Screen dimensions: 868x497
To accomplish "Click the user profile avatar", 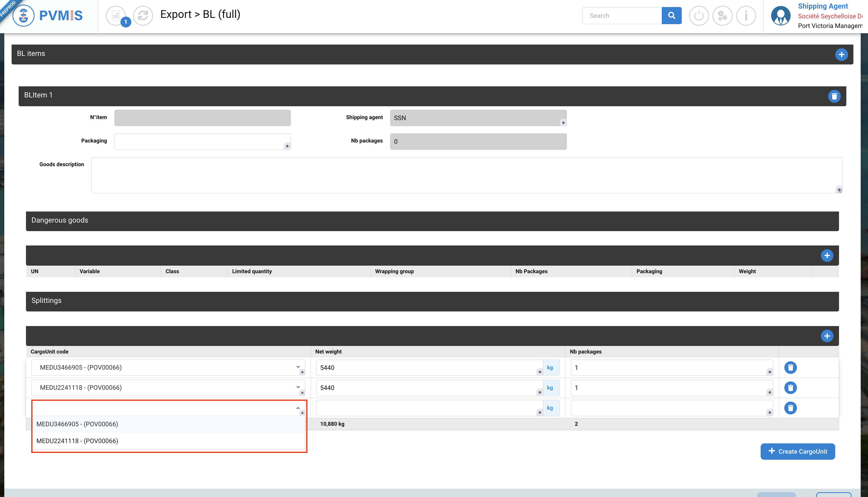I will click(x=780, y=16).
